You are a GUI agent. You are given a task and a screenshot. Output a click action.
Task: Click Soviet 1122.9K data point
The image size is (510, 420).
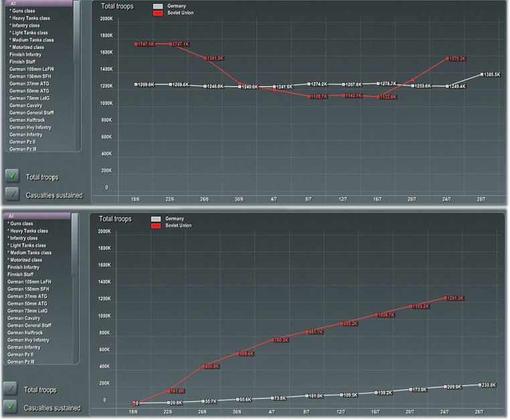point(378,96)
